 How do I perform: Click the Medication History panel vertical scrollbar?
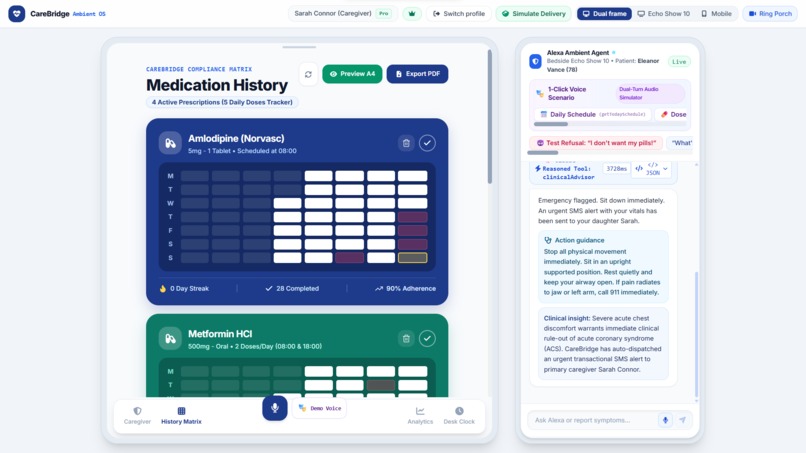(490, 117)
